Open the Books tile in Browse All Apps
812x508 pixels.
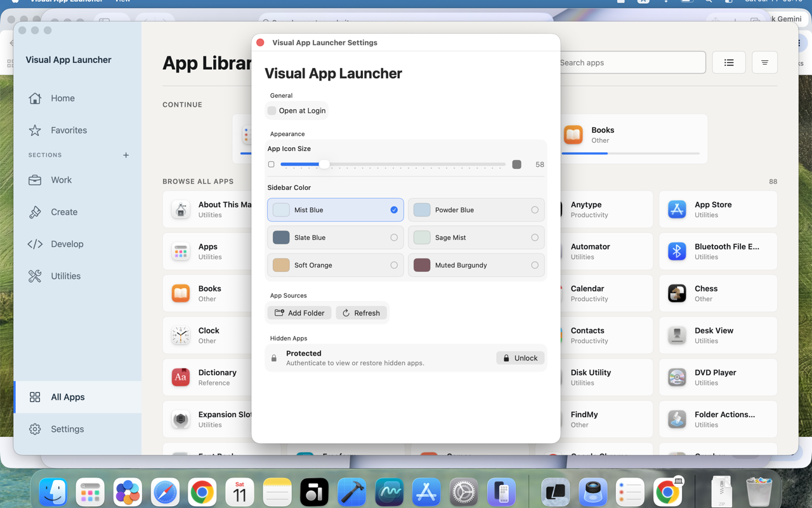[208, 293]
